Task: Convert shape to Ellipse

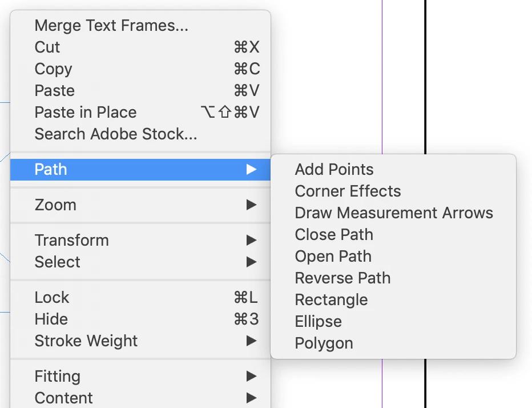Action: point(319,322)
